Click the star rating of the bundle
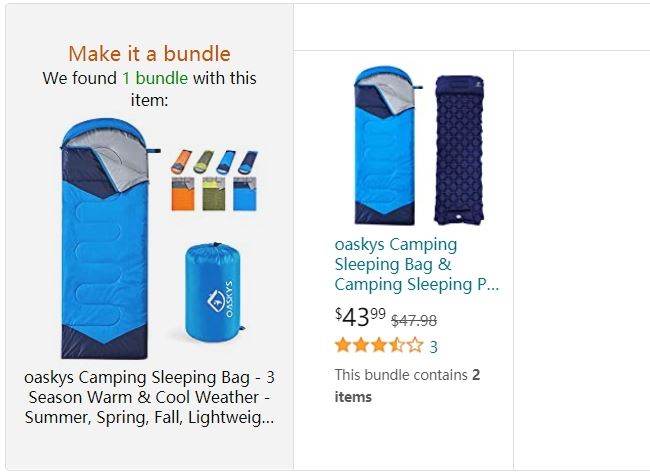 [379, 345]
